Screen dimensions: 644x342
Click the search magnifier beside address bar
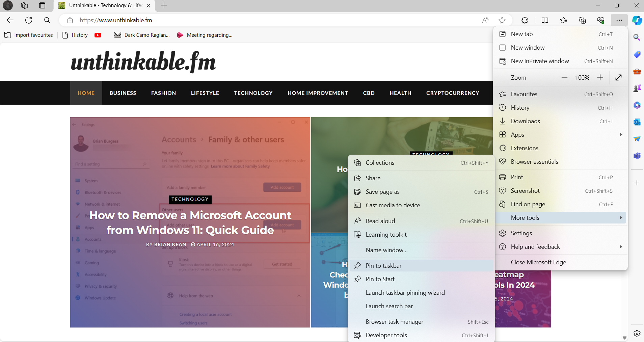[47, 20]
